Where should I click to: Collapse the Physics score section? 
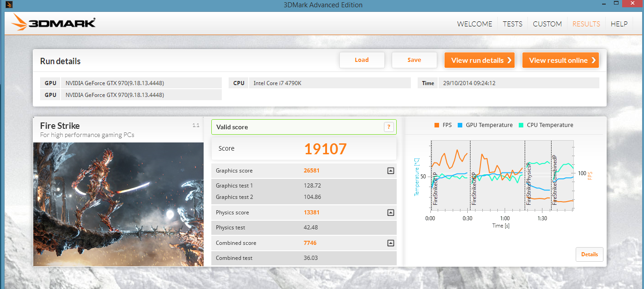pos(390,213)
